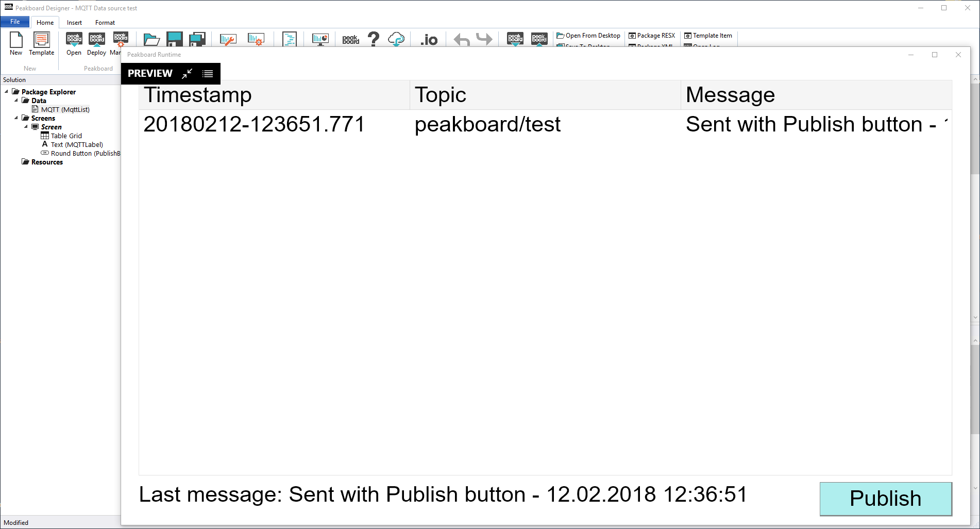Image resolution: width=980 pixels, height=529 pixels.
Task: Click Open From Desktop
Action: (588, 35)
